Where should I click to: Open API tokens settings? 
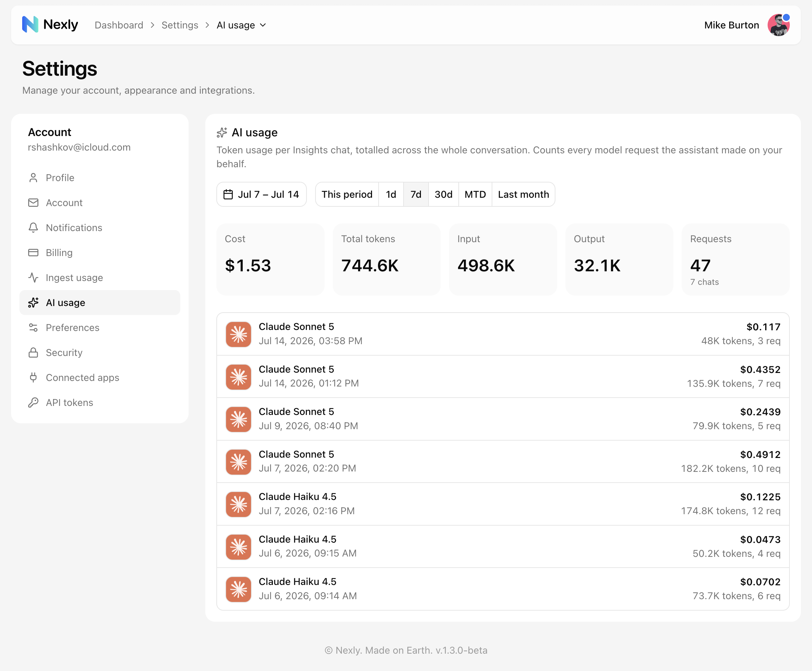click(x=100, y=403)
